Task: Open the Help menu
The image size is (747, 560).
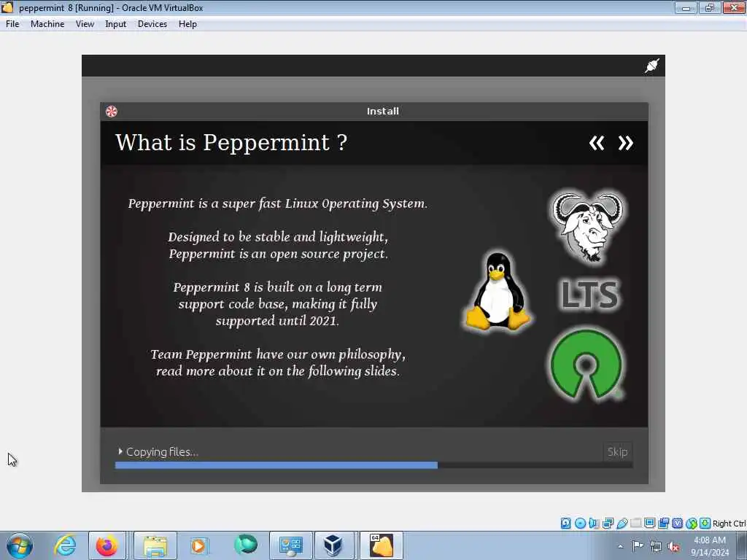Action: [x=187, y=24]
